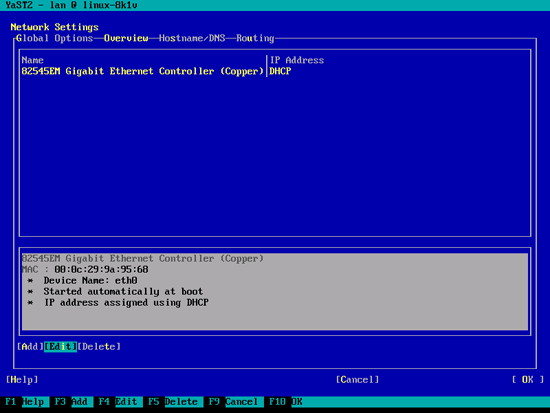Click the [Cancel] button
The width and height of the screenshot is (550, 413).
357,380
